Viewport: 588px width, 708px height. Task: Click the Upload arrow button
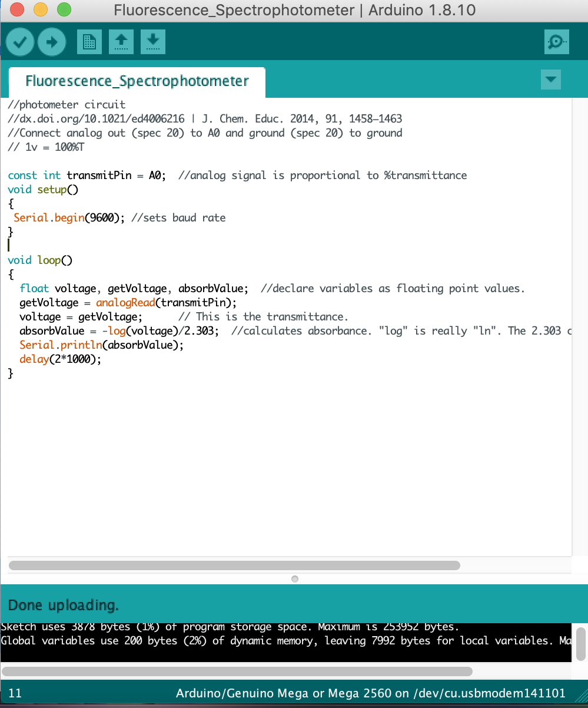tap(52, 42)
